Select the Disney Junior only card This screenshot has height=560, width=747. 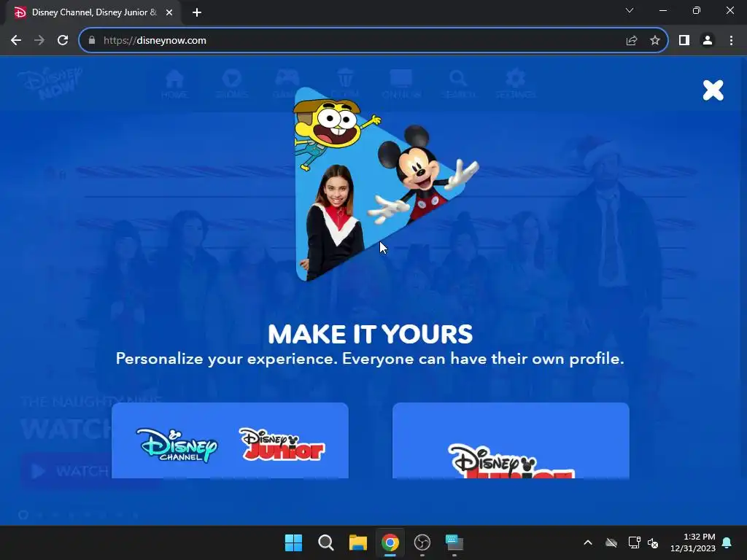(511, 440)
